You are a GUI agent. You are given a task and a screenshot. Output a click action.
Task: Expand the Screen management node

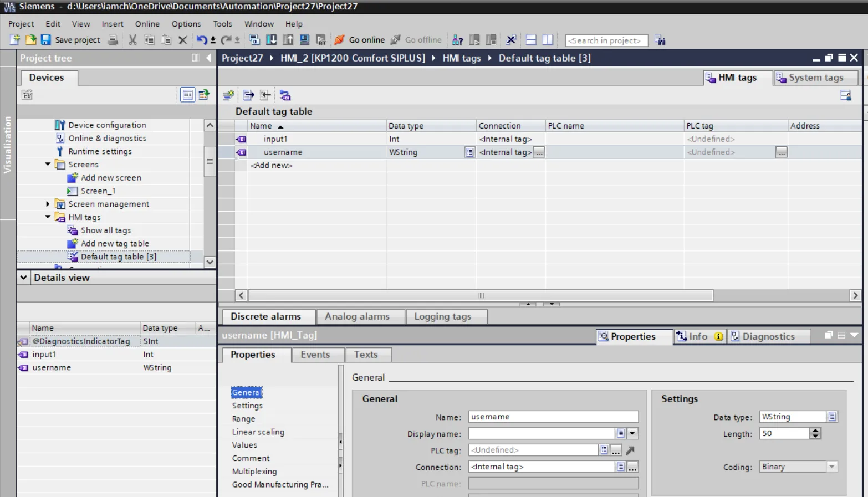[x=48, y=204]
